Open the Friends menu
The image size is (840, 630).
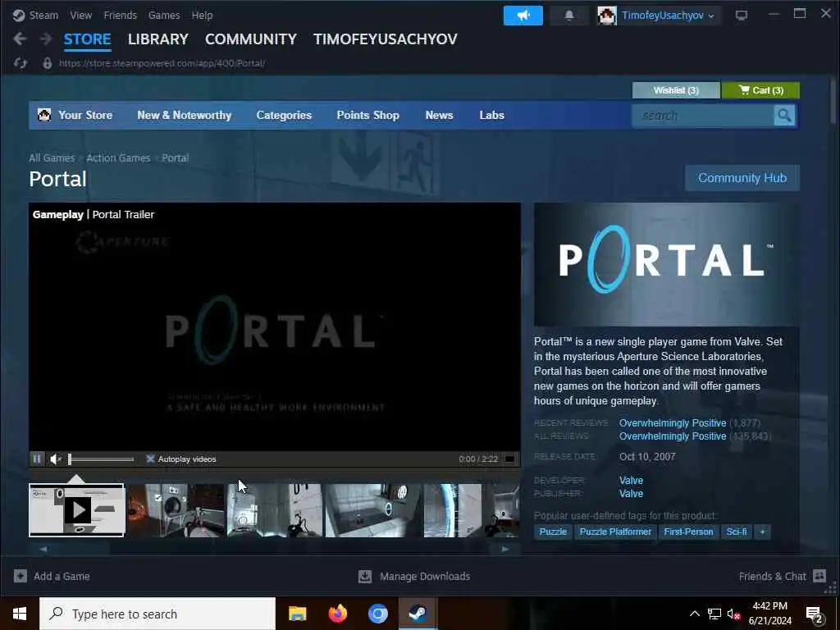click(120, 15)
